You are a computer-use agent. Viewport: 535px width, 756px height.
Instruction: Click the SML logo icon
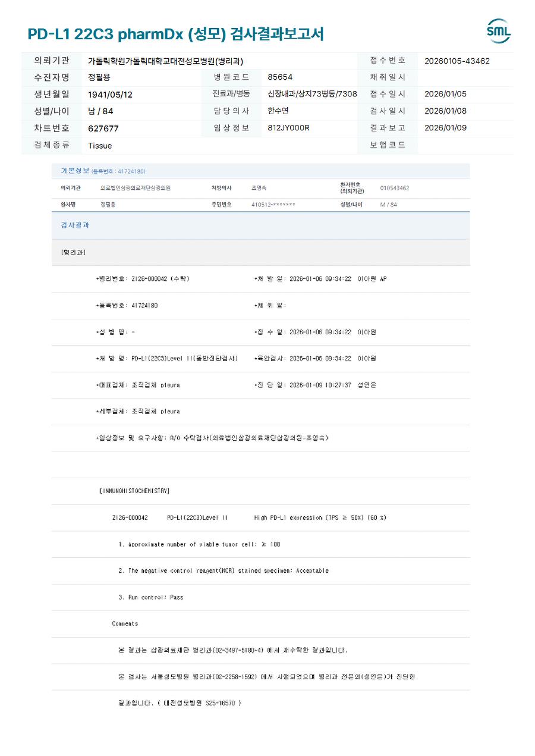tap(498, 32)
